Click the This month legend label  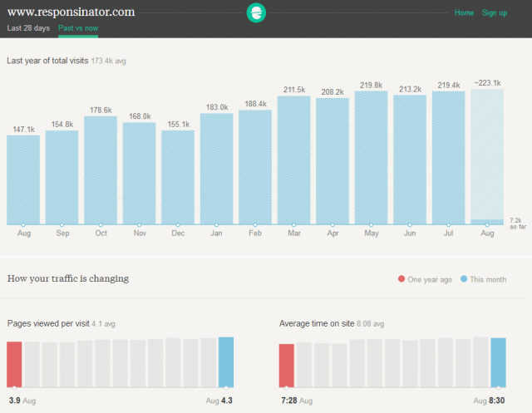pos(488,279)
